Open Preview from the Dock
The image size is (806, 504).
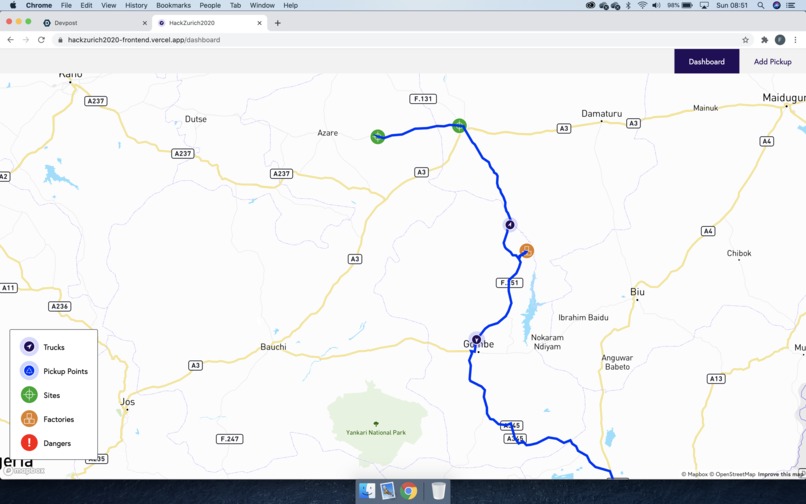pos(388,491)
